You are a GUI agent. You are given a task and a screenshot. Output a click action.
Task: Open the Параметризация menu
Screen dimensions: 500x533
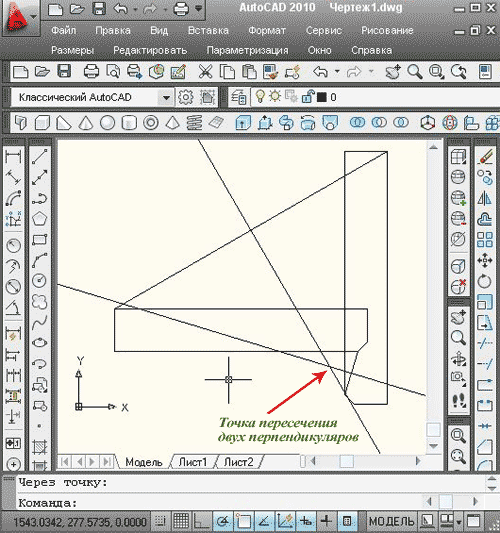click(247, 50)
